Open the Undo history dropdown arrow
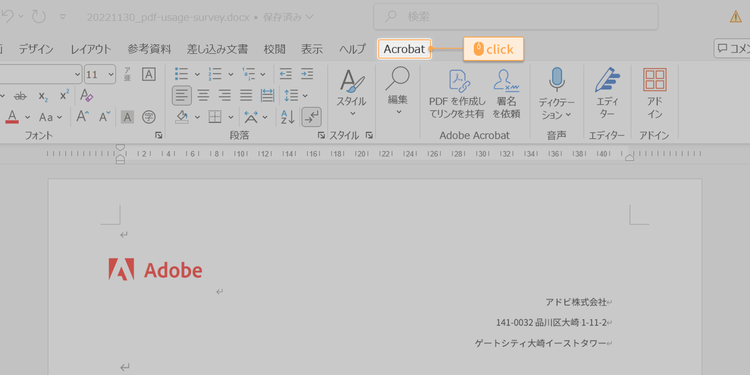The width and height of the screenshot is (750, 375). (x=21, y=17)
